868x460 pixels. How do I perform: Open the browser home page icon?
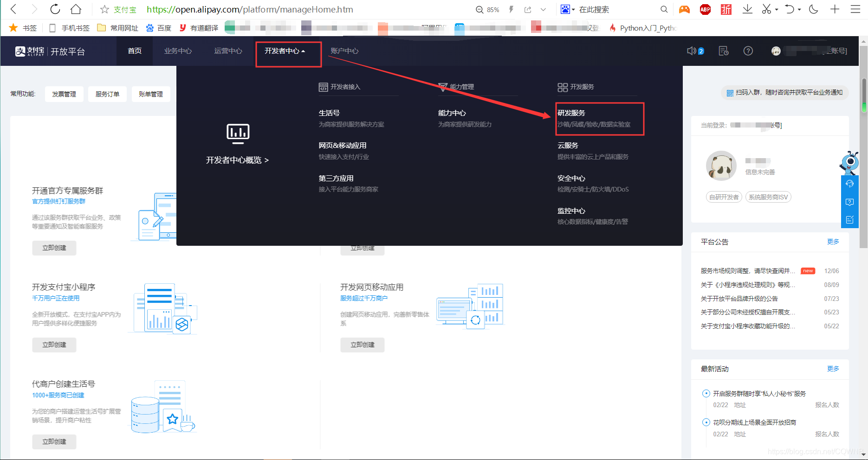76,9
